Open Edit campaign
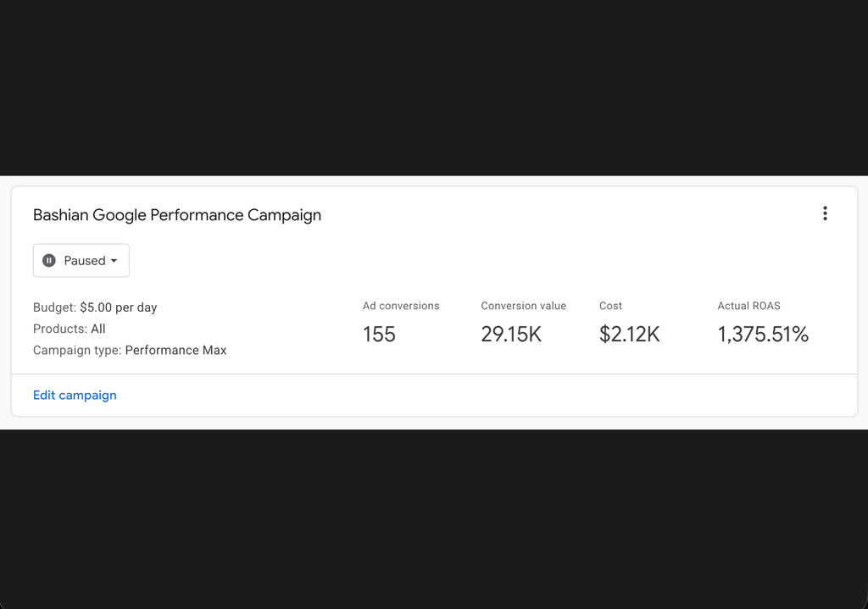 tap(75, 395)
